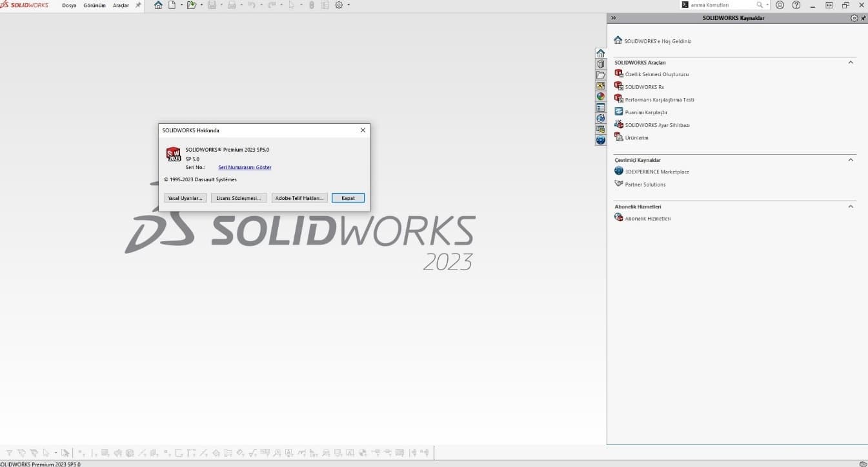
Task: Open the dropdown arrow next to Options gear
Action: click(348, 5)
